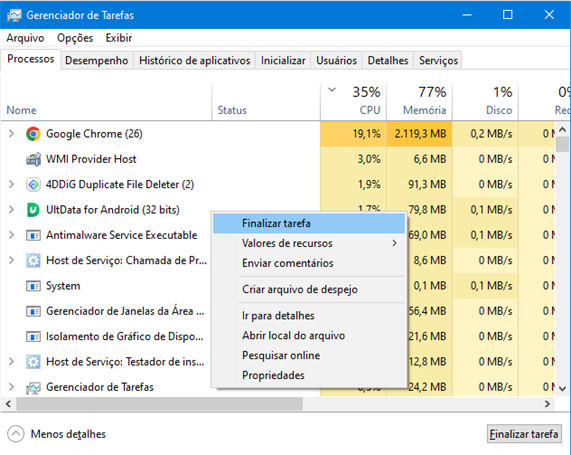The width and height of the screenshot is (571, 455).
Task: Expand the UltData for Android process
Action: (12, 209)
